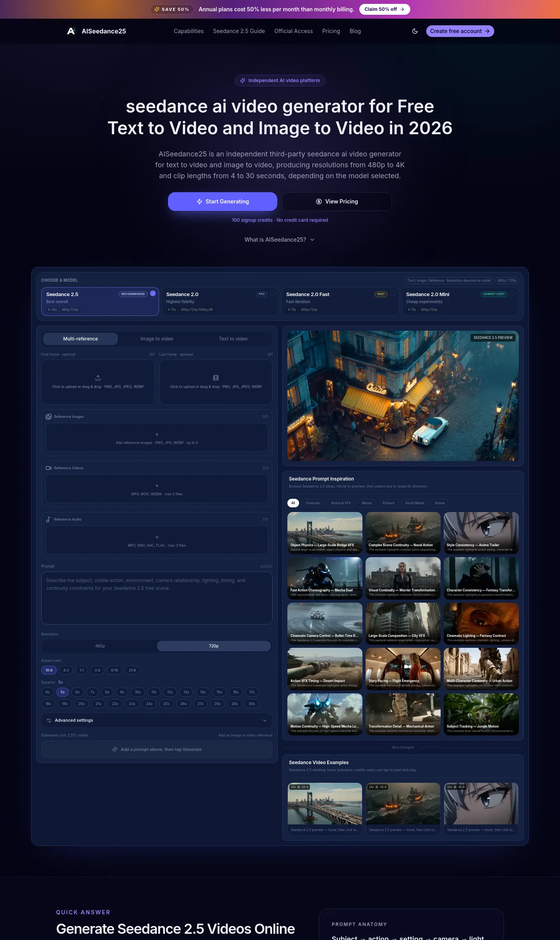This screenshot has width=560, height=940.
Task: Click Create free account button
Action: pyautogui.click(x=460, y=31)
